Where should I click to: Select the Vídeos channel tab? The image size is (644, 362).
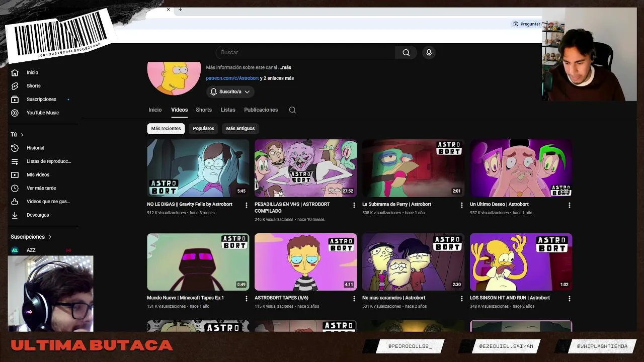point(179,110)
